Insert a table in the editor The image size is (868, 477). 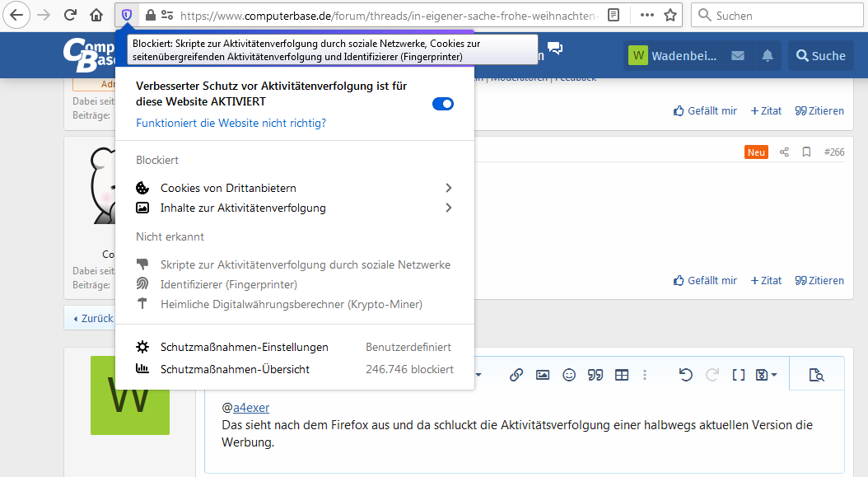pyautogui.click(x=622, y=374)
